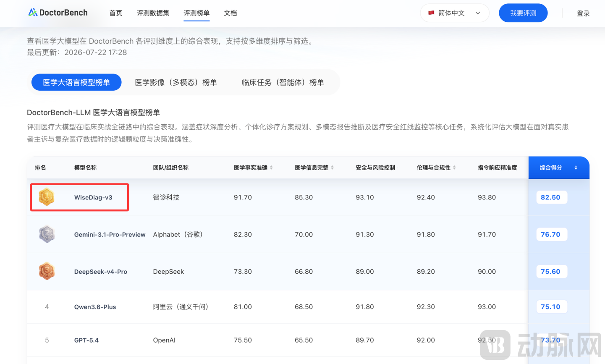Click the bronze rank 3 medal

(x=47, y=271)
